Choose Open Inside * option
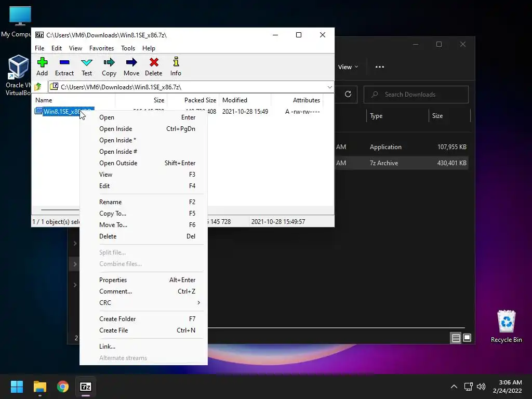This screenshot has height=399, width=532. tap(144, 140)
